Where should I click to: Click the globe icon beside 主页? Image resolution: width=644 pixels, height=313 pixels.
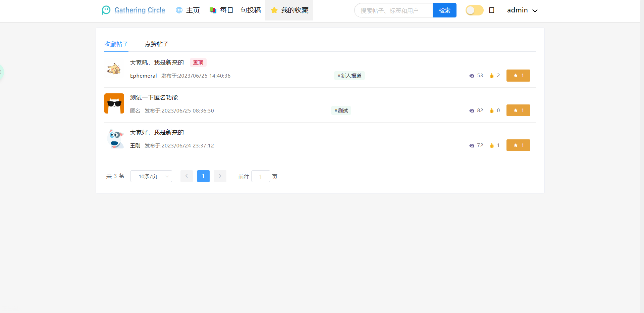coord(178,10)
